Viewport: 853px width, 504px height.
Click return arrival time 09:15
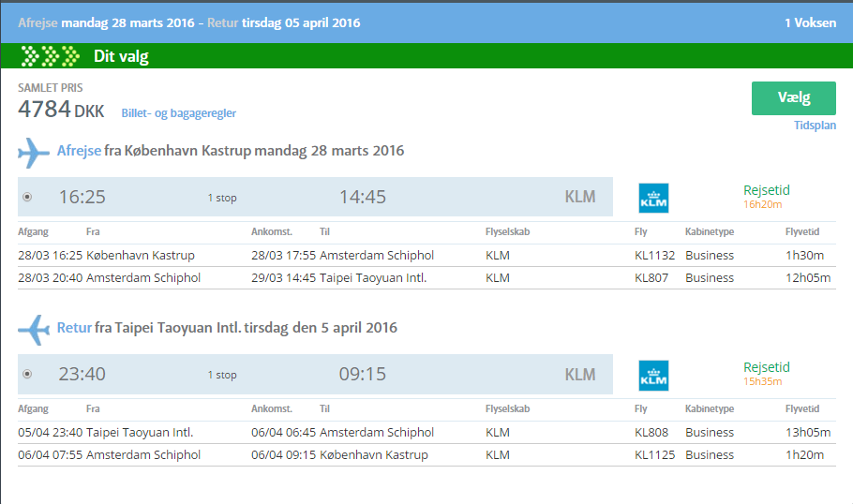363,374
